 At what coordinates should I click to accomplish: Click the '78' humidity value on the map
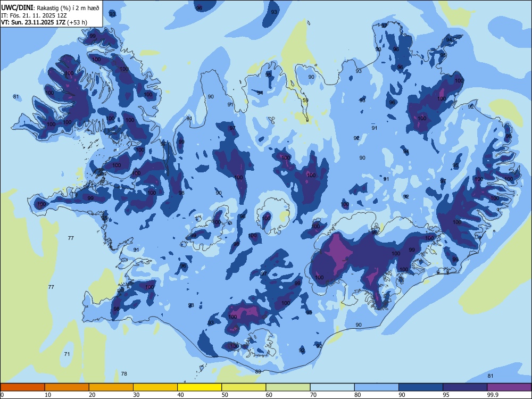124,373
